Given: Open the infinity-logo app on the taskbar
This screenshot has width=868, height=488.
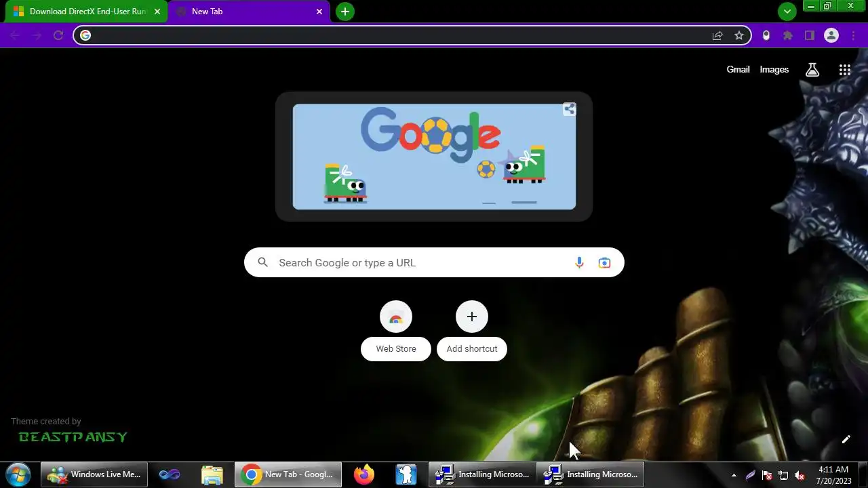Looking at the screenshot, I should coord(170,474).
